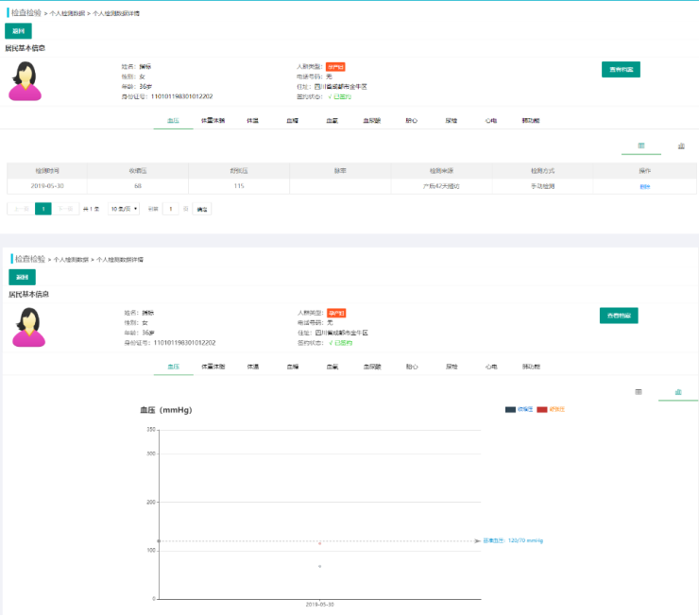Select 血糖 tab in upper panel
Screen dimensions: 699x616
pyautogui.click(x=293, y=121)
